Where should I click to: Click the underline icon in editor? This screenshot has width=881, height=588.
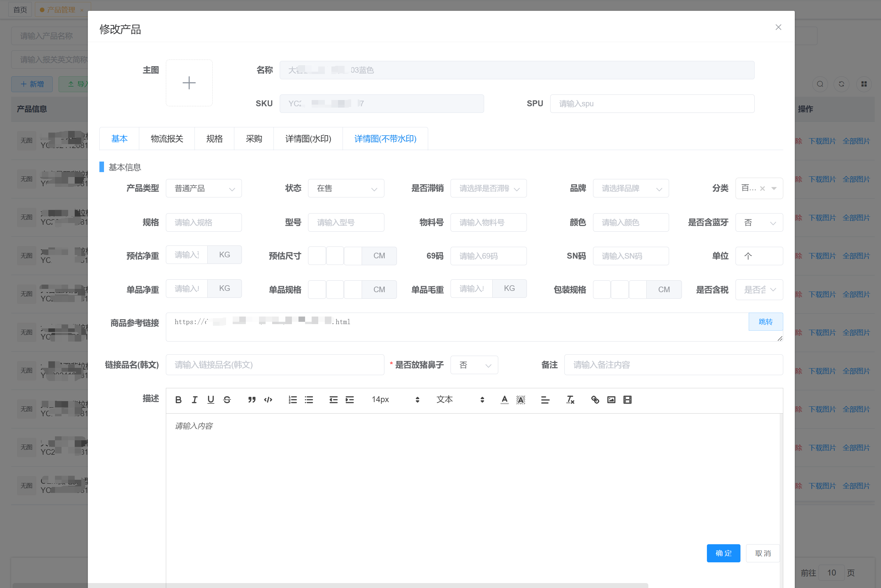pos(210,400)
